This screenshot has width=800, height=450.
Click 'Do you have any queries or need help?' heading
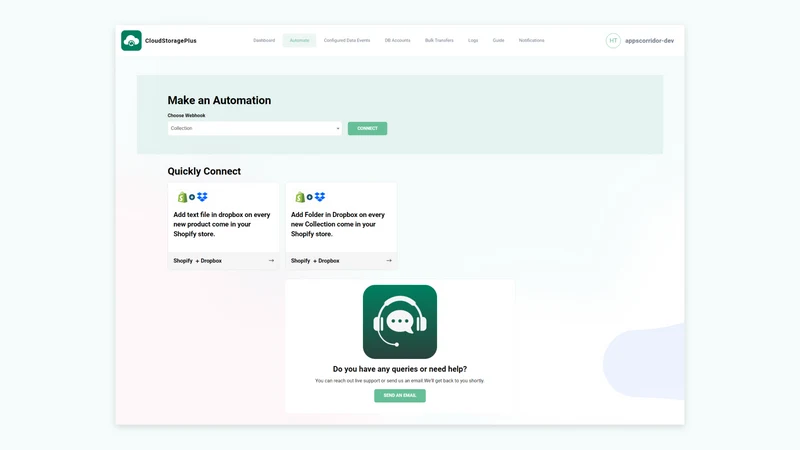[x=400, y=369]
